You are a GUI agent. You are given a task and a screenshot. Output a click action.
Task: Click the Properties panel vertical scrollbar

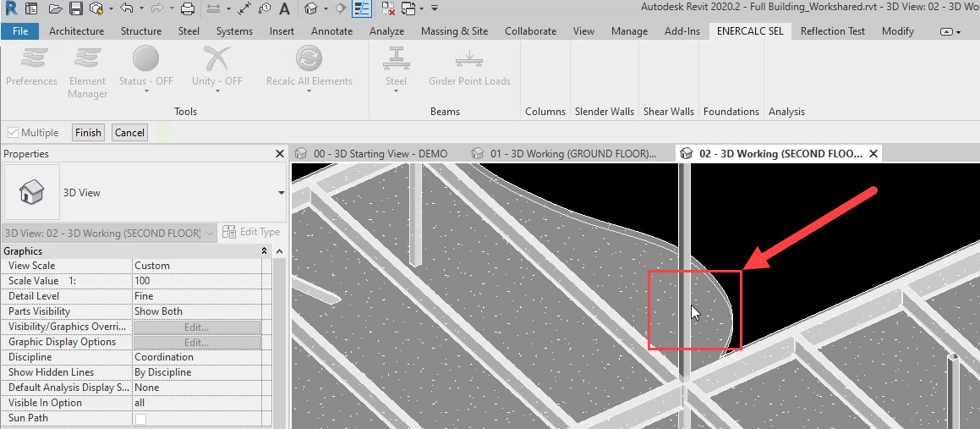(x=279, y=343)
